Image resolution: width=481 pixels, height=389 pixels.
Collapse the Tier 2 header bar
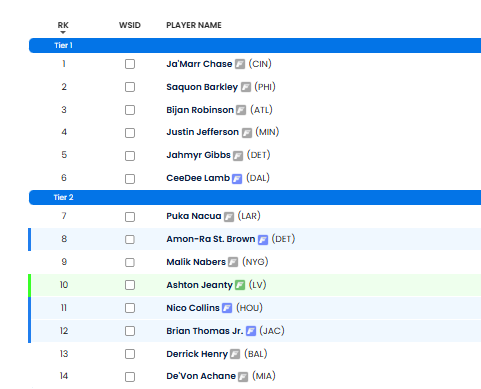pyautogui.click(x=255, y=197)
